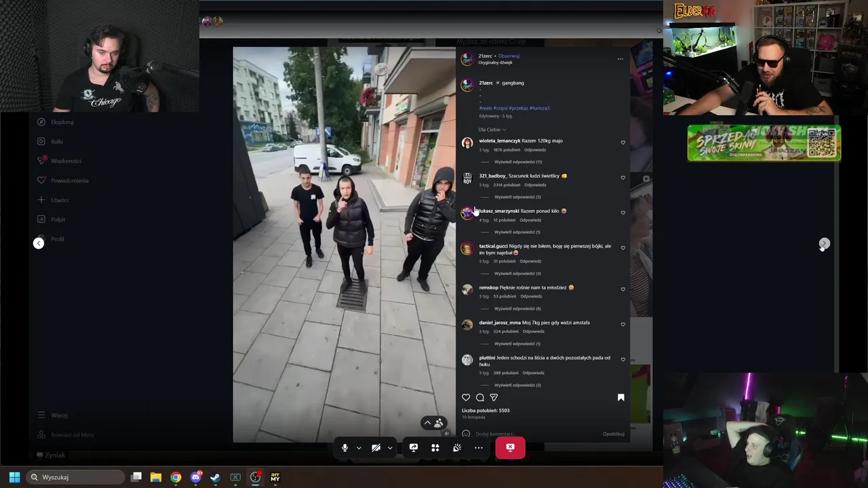The image size is (868, 488).
Task: Click the likes count Liczba polubień: 5503
Action: click(486, 410)
